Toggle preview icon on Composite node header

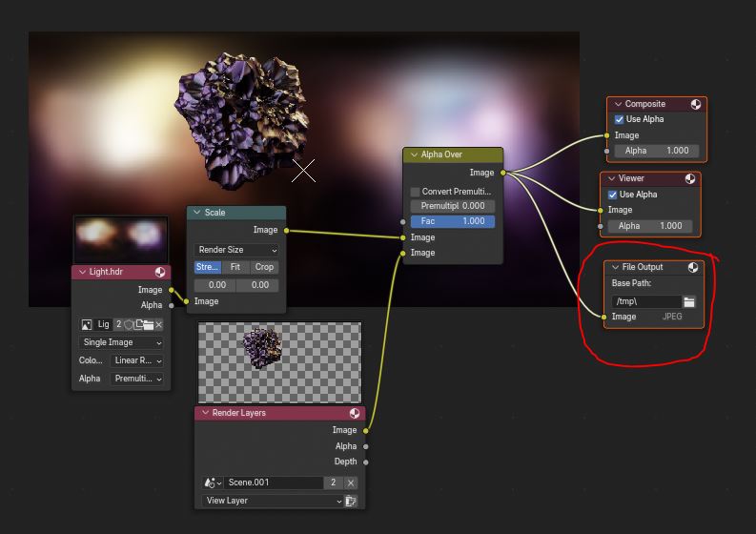coord(696,104)
